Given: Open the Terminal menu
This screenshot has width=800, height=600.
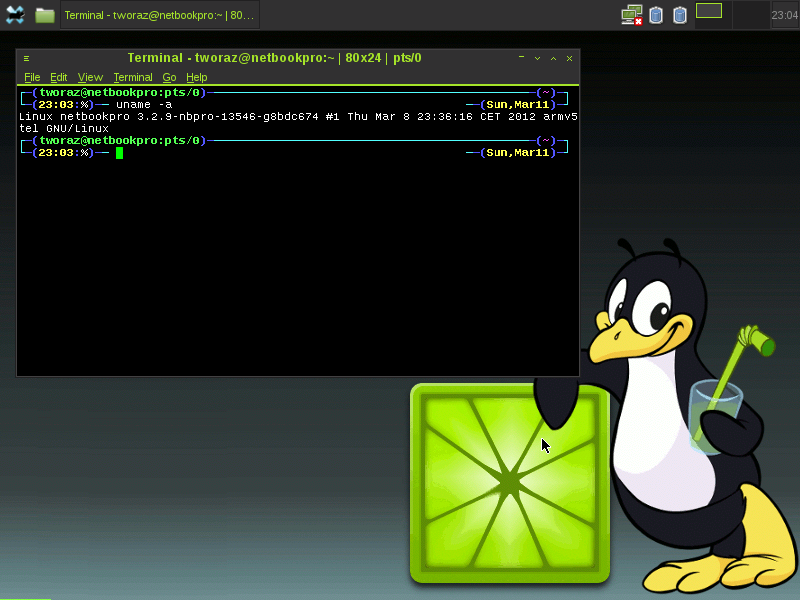Looking at the screenshot, I should pyautogui.click(x=133, y=78).
